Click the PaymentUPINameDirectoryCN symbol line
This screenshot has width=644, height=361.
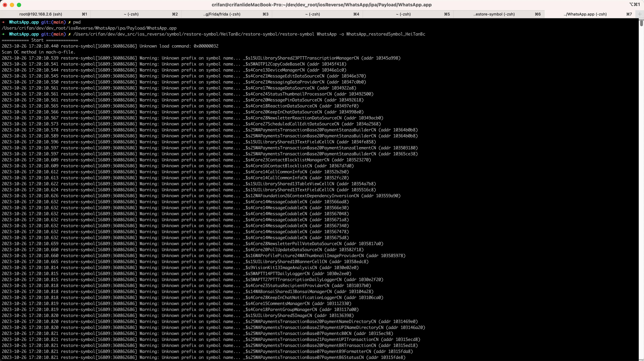[213, 328]
